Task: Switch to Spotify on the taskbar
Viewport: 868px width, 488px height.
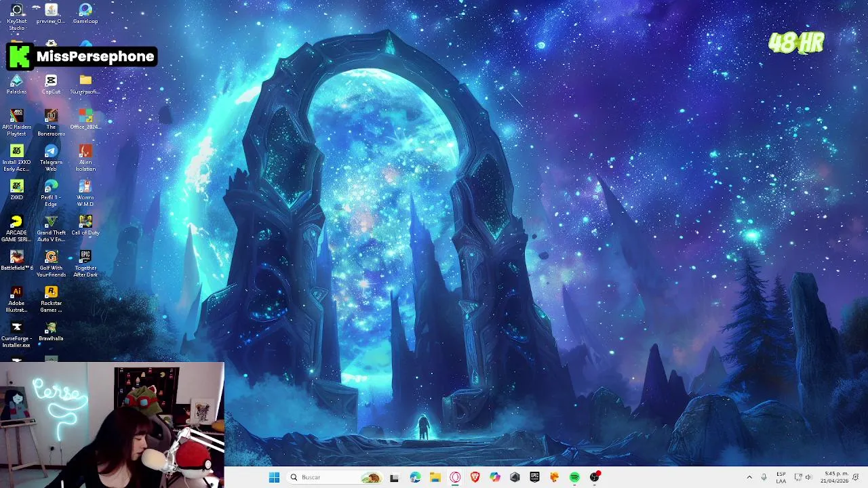Action: [x=574, y=477]
